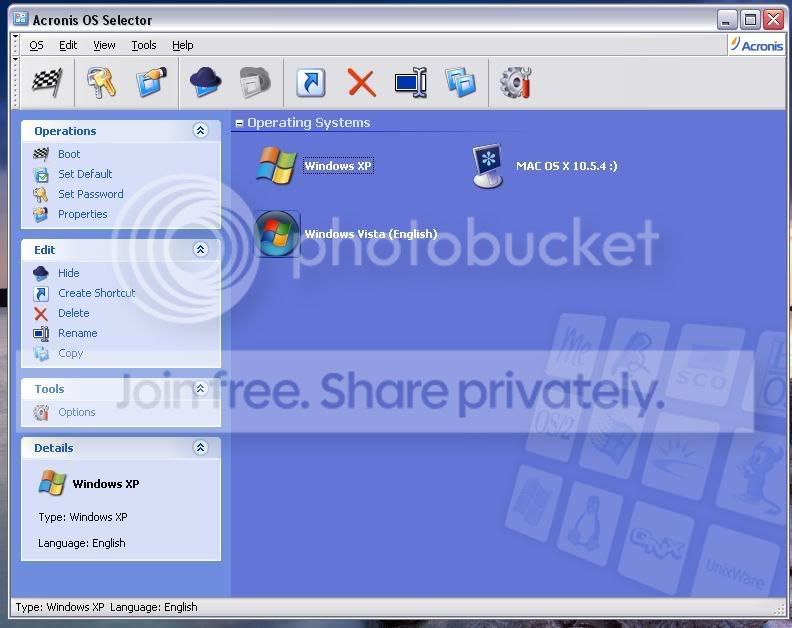Click the gear icon next to Options
Screen dimensions: 792x628
41,412
